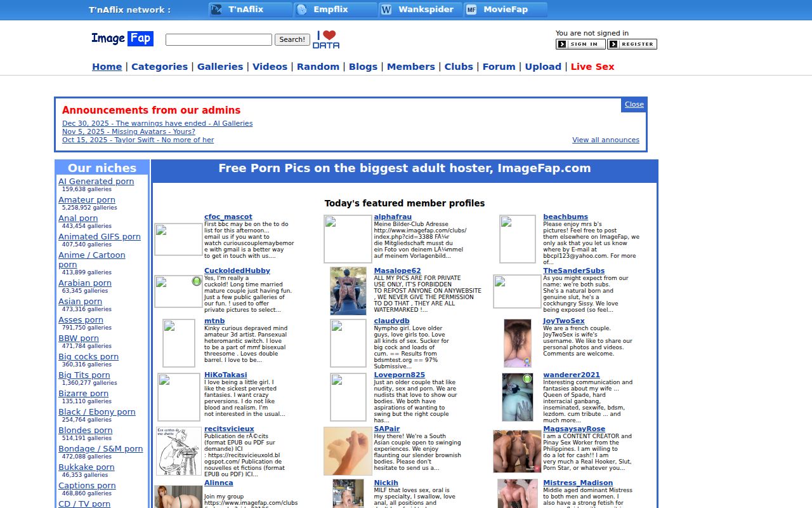
Task: Close the admin announcements box
Action: (634, 105)
